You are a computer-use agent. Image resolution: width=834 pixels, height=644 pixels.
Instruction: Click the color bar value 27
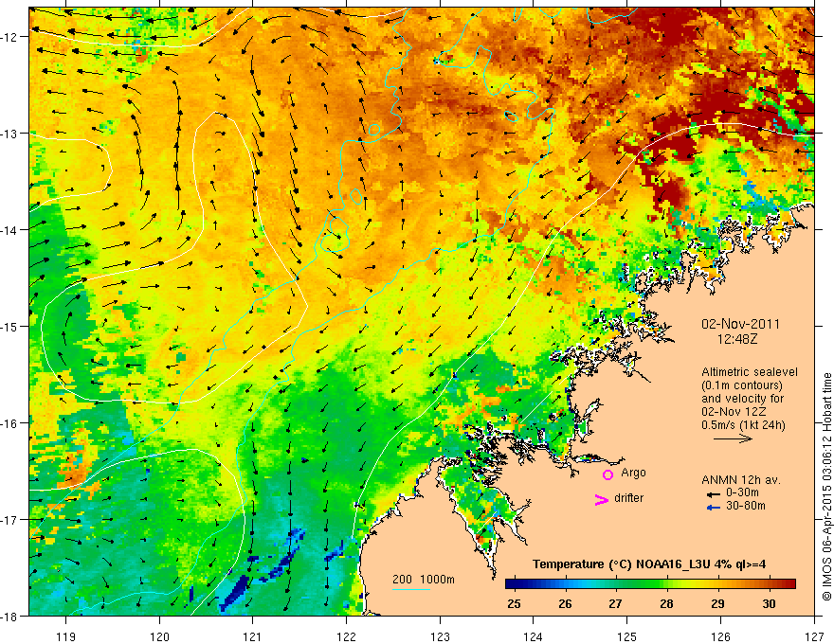click(x=615, y=603)
